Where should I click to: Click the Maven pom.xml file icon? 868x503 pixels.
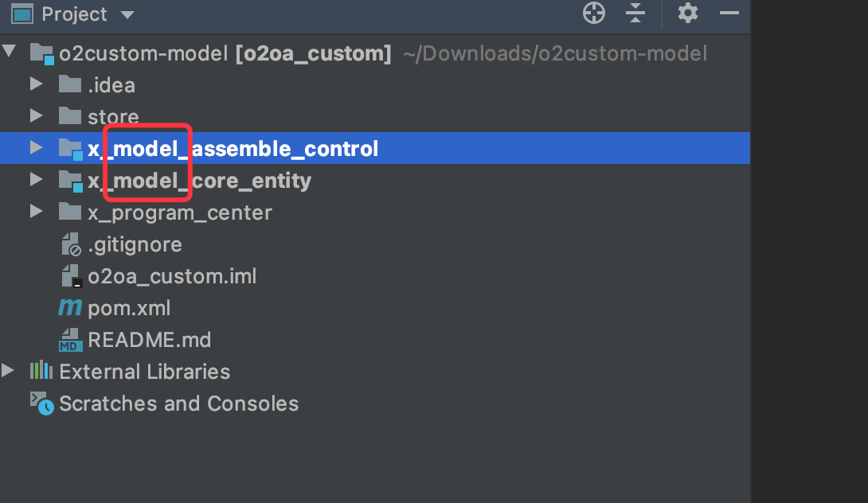pyautogui.click(x=70, y=307)
